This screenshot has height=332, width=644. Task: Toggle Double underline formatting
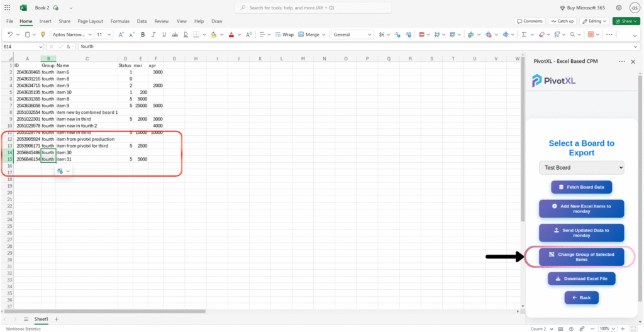pos(186,35)
